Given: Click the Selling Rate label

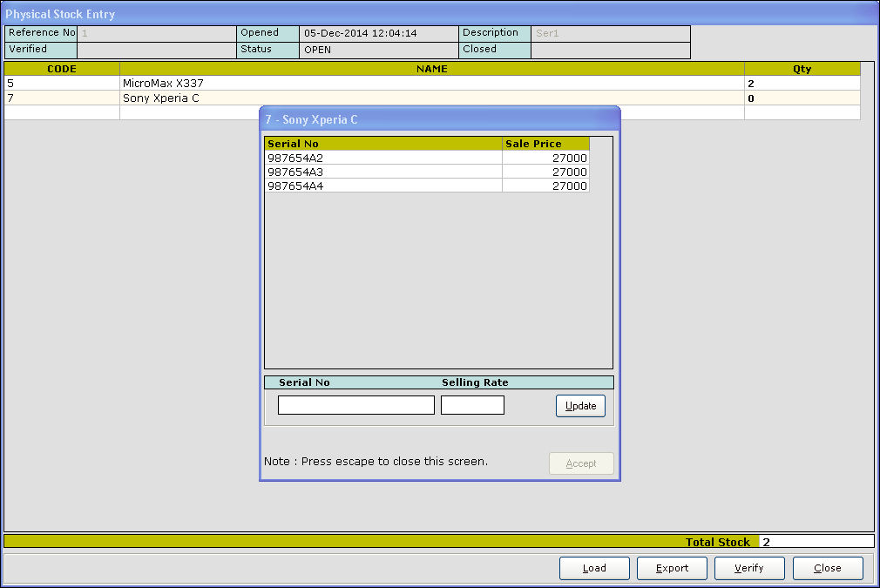Looking at the screenshot, I should 475,382.
